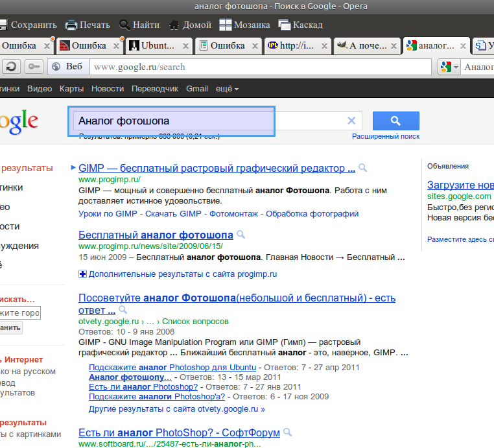Open Посоветуйте аналог Фотошопа result title
The height and width of the screenshot is (448, 494).
pos(237,303)
